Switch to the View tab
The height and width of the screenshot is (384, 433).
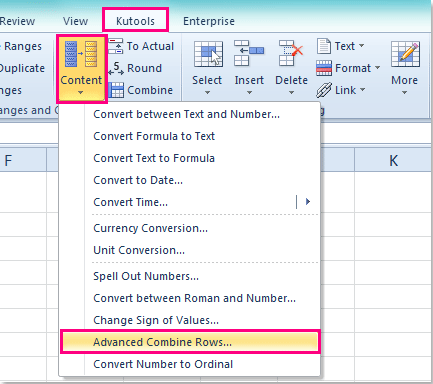tap(76, 21)
